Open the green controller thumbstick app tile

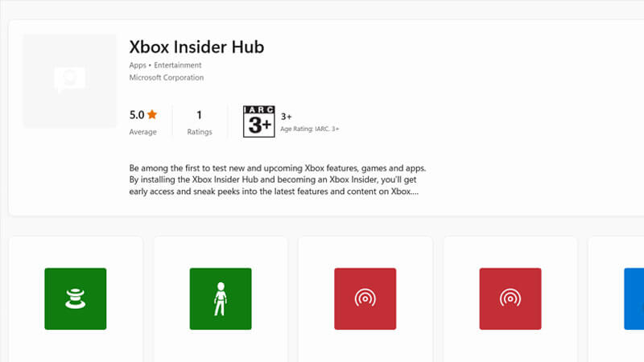pyautogui.click(x=76, y=298)
